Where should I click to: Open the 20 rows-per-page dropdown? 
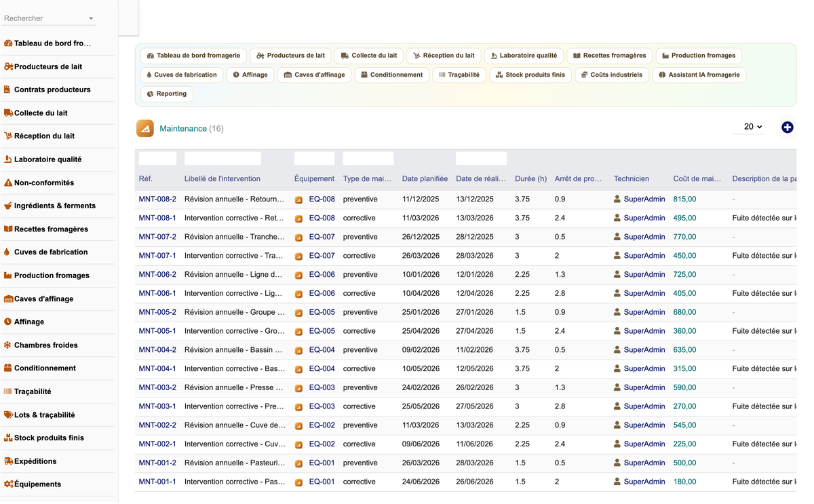[x=748, y=127]
